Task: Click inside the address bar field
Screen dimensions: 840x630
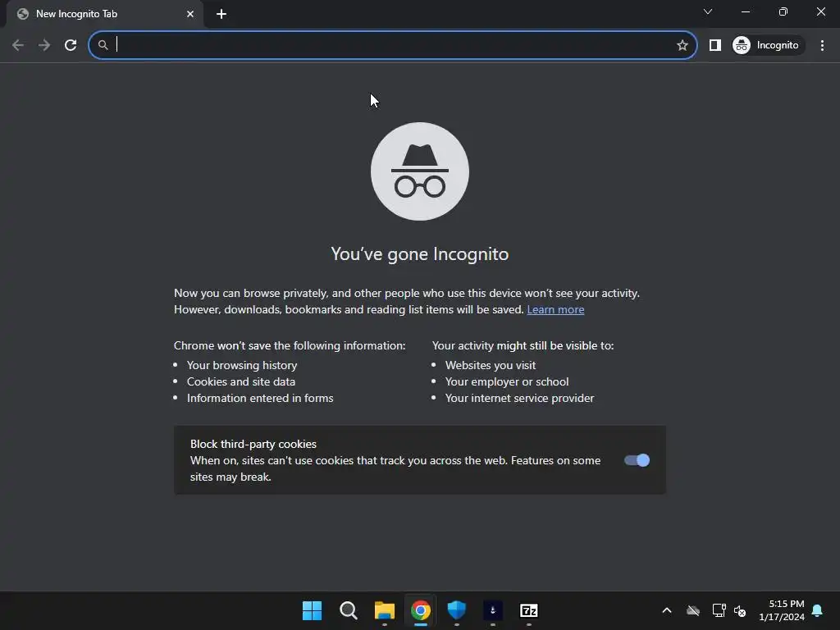Action: click(393, 45)
